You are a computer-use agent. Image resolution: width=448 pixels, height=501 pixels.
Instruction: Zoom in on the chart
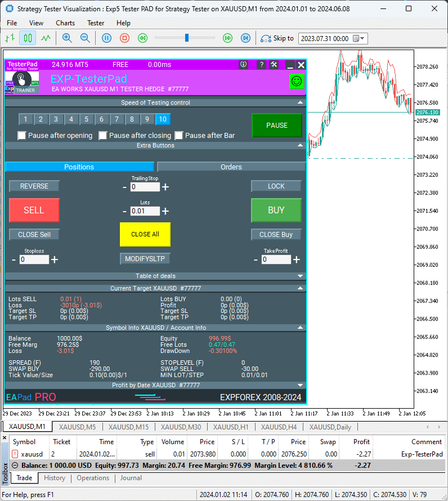pyautogui.click(x=67, y=38)
